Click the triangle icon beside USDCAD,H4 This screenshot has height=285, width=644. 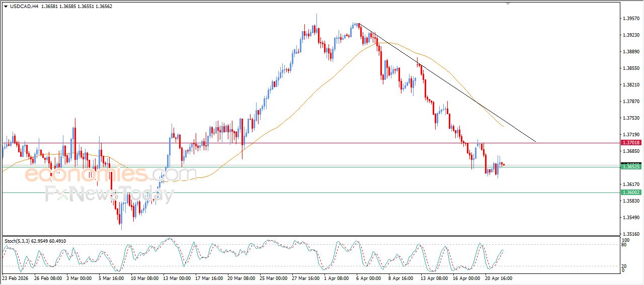(x=6, y=6)
